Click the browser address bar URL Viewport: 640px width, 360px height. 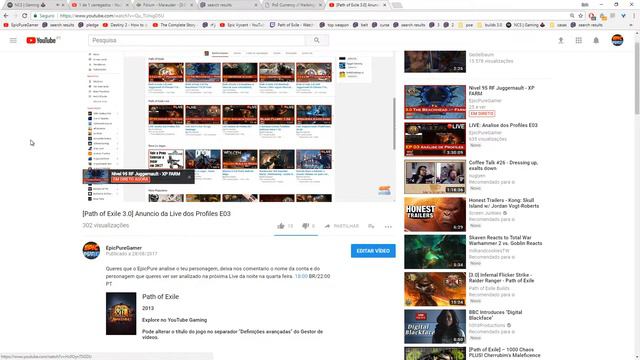[112, 16]
